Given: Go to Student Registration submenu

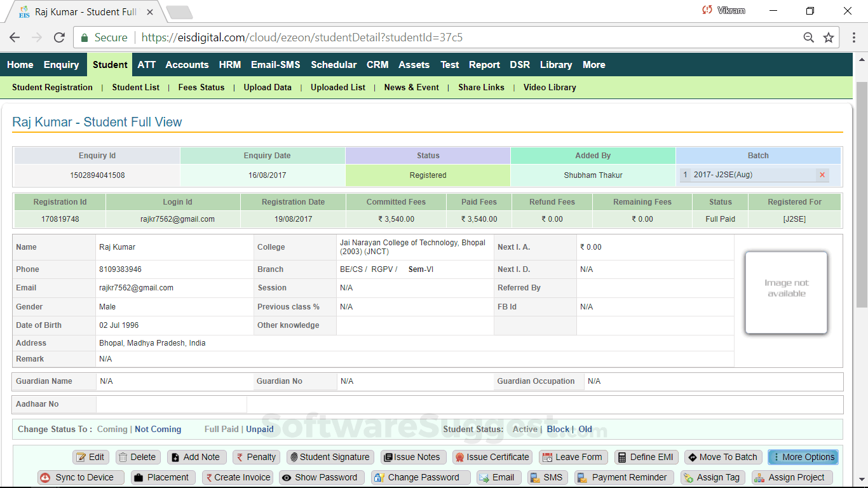Looking at the screenshot, I should pos(52,88).
